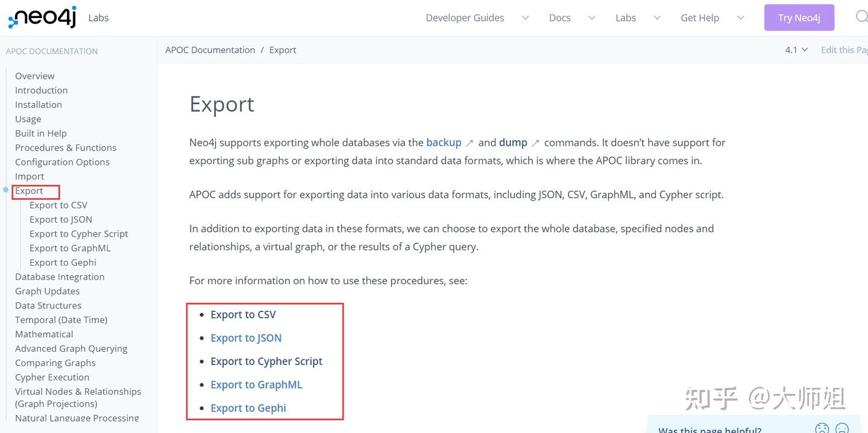Select Temporal (Date Time) in the sidebar
The image size is (868, 433).
[61, 319]
